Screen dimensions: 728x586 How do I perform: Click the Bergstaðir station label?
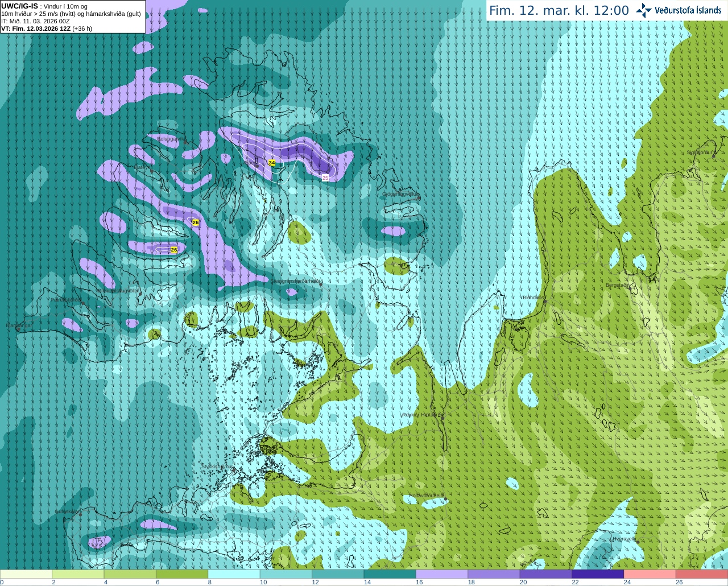618,285
